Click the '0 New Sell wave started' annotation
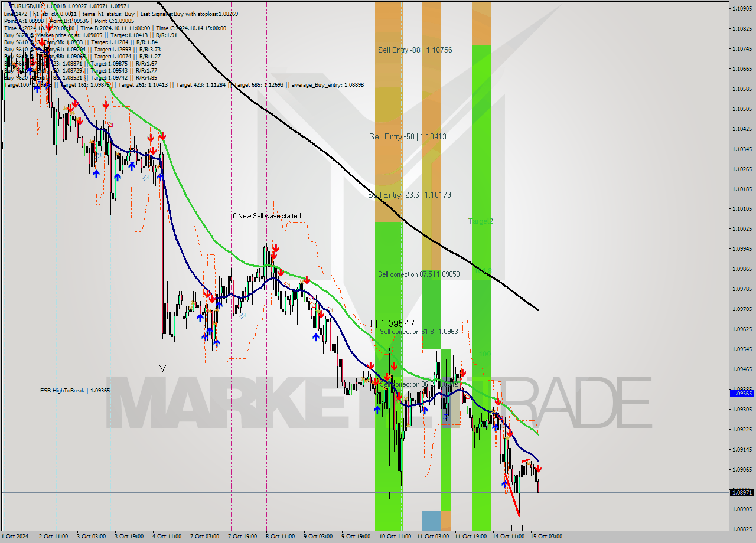 (x=266, y=216)
